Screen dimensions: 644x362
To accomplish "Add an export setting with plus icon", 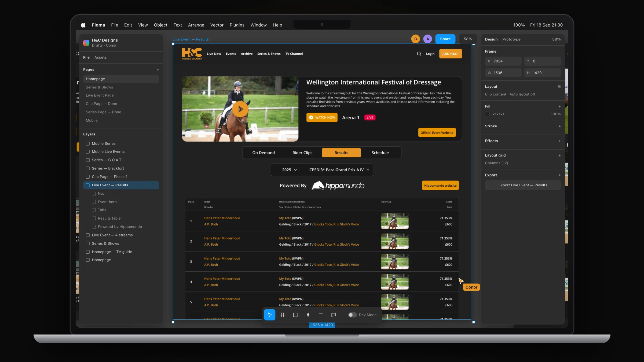I will pyautogui.click(x=559, y=175).
